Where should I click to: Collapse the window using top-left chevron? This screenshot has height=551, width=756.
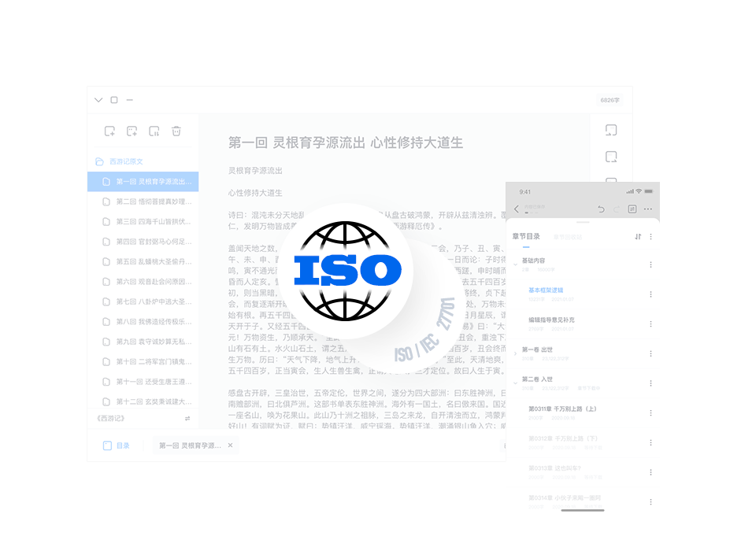[98, 100]
